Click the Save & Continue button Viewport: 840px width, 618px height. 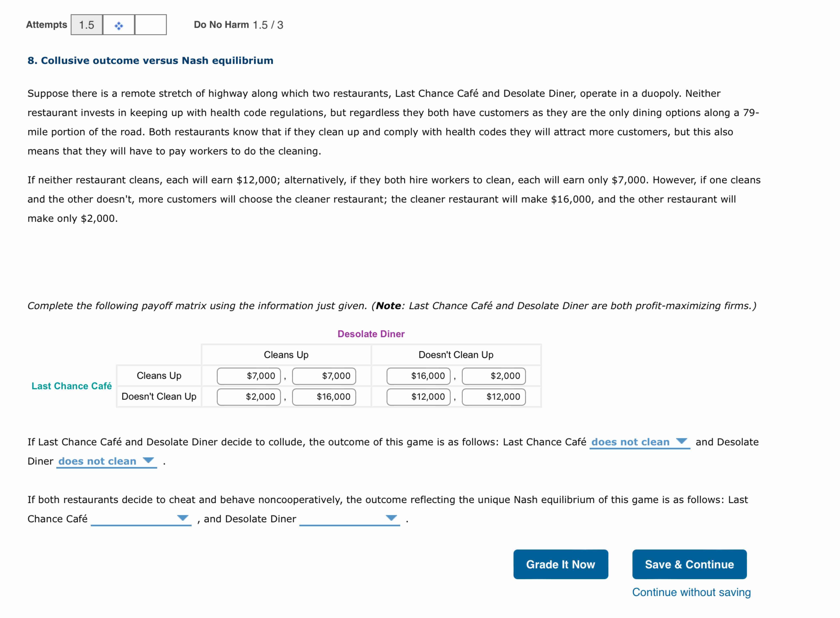[689, 564]
